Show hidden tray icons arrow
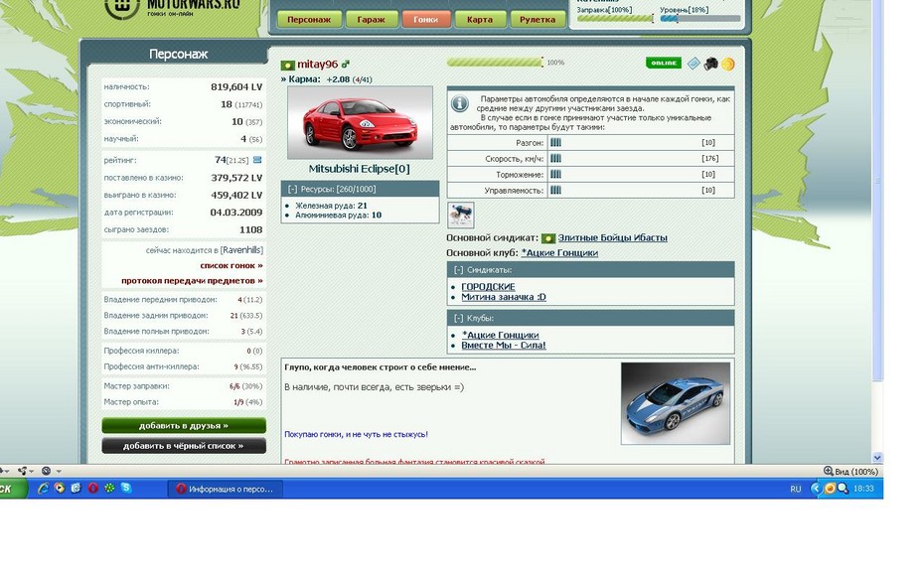 click(816, 488)
